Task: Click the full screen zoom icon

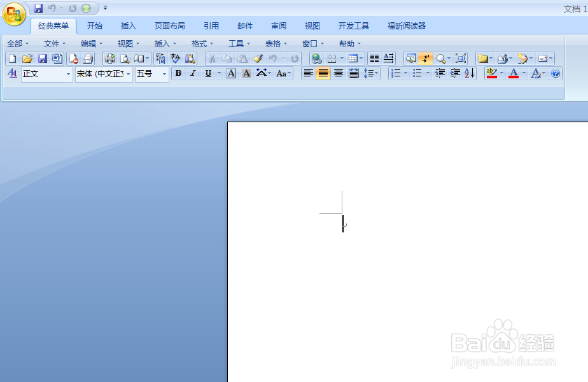Action: click(461, 59)
